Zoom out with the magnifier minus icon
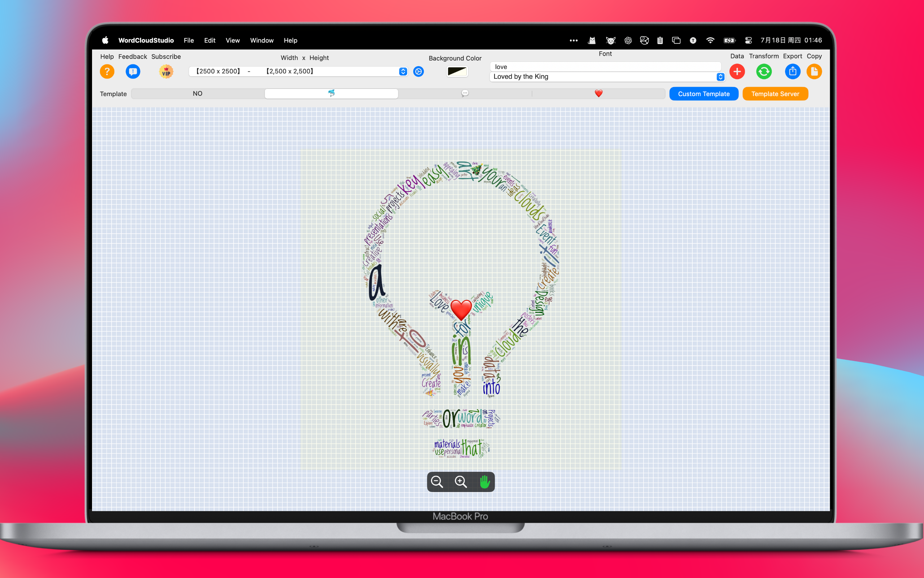Image resolution: width=924 pixels, height=578 pixels. click(x=437, y=482)
